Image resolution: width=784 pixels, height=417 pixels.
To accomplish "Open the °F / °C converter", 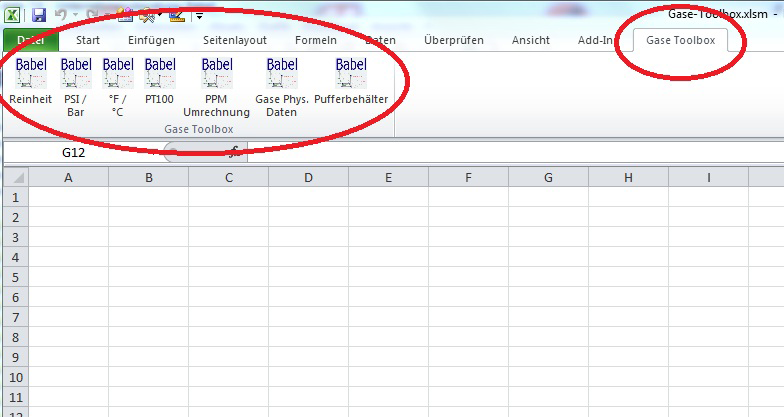I will click(118, 87).
